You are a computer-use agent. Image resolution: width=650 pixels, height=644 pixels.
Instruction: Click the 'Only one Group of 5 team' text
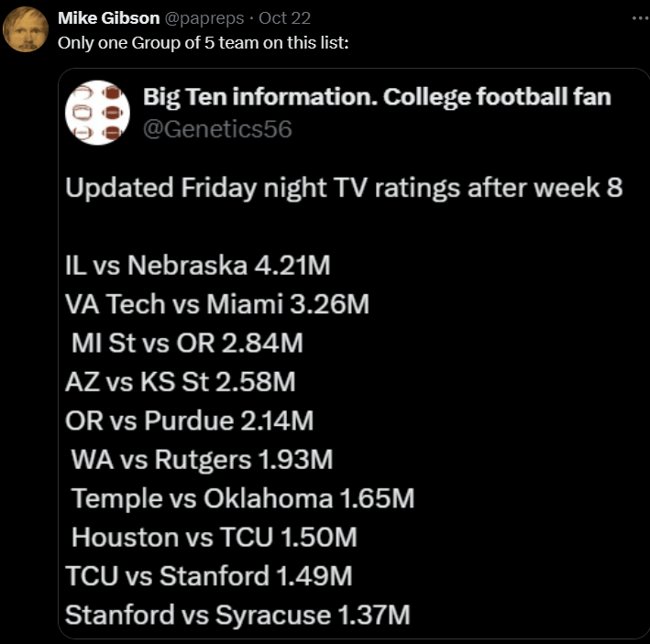[203, 42]
